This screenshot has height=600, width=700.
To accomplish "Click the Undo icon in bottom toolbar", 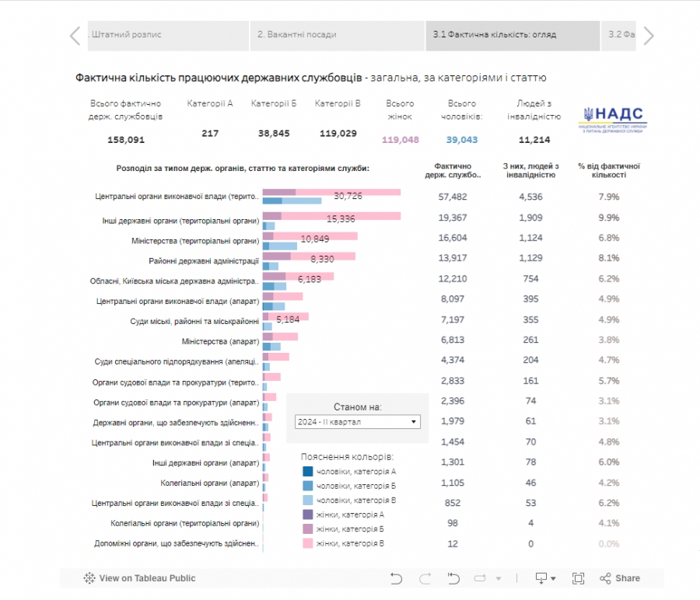I will pyautogui.click(x=397, y=578).
